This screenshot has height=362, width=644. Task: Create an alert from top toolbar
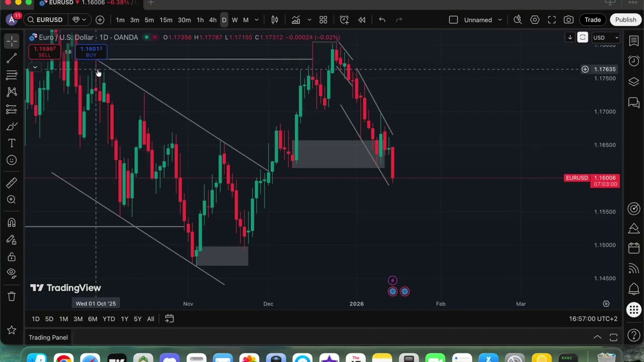(344, 20)
